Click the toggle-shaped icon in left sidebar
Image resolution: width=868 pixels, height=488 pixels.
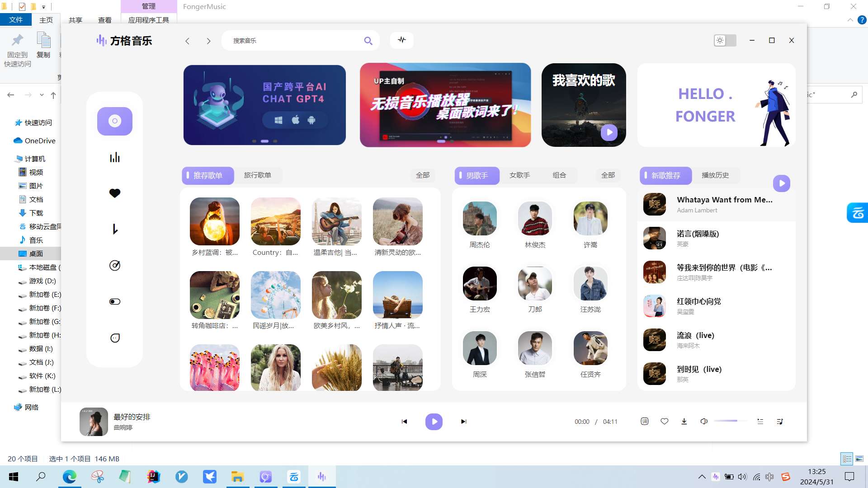(x=115, y=302)
